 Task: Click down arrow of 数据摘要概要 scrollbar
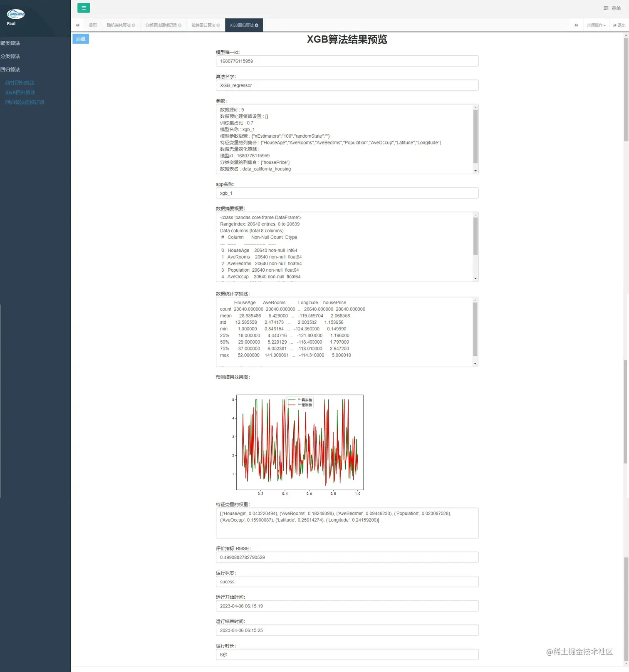pos(475,278)
